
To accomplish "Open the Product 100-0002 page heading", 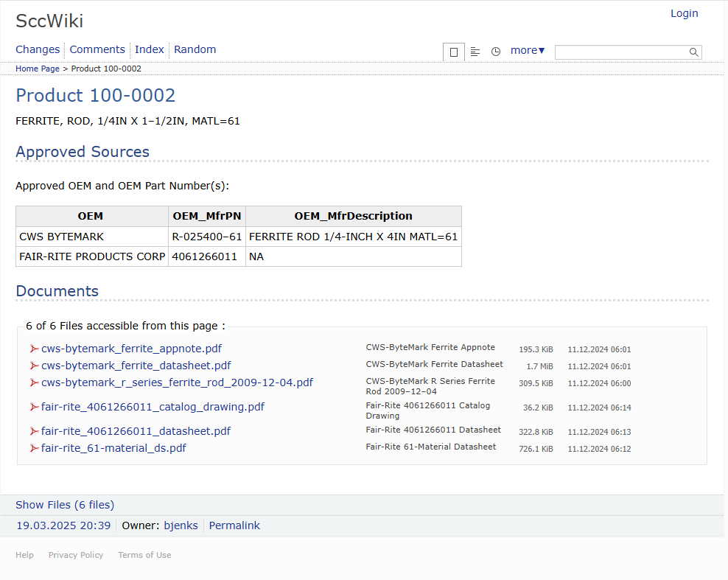I will click(96, 96).
